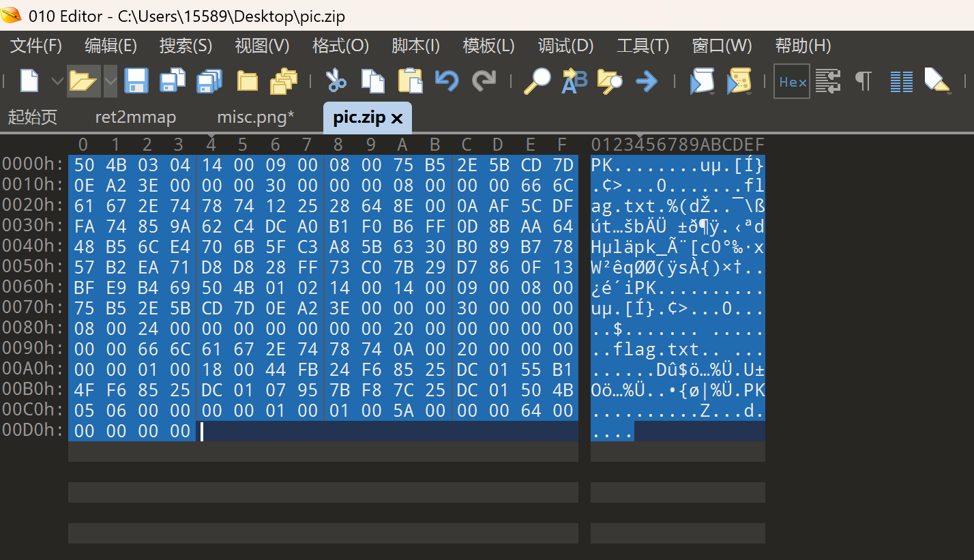Open the 搜索(S) search menu
The width and height of the screenshot is (974, 560).
(186, 46)
